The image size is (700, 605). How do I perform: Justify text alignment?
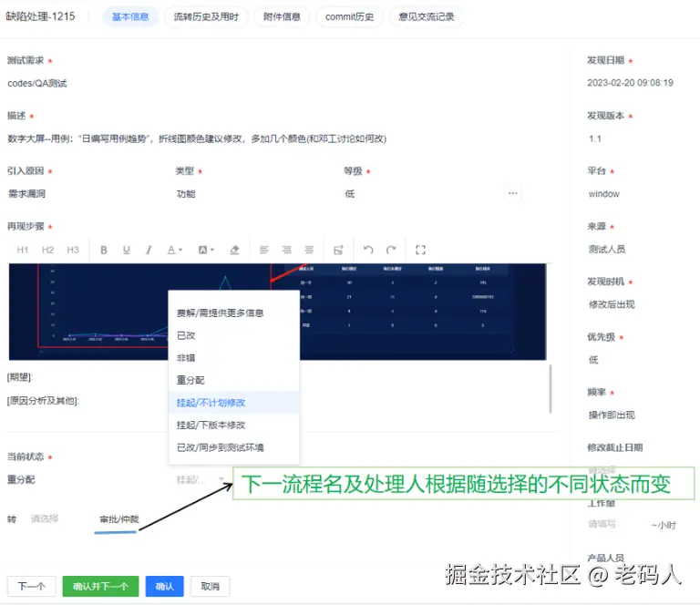(x=309, y=250)
